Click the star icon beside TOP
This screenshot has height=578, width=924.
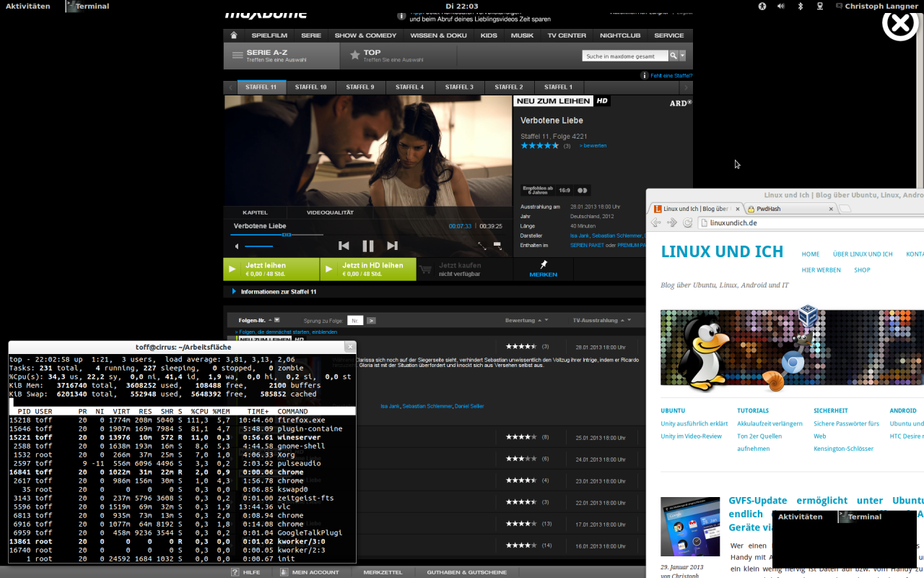[354, 55]
